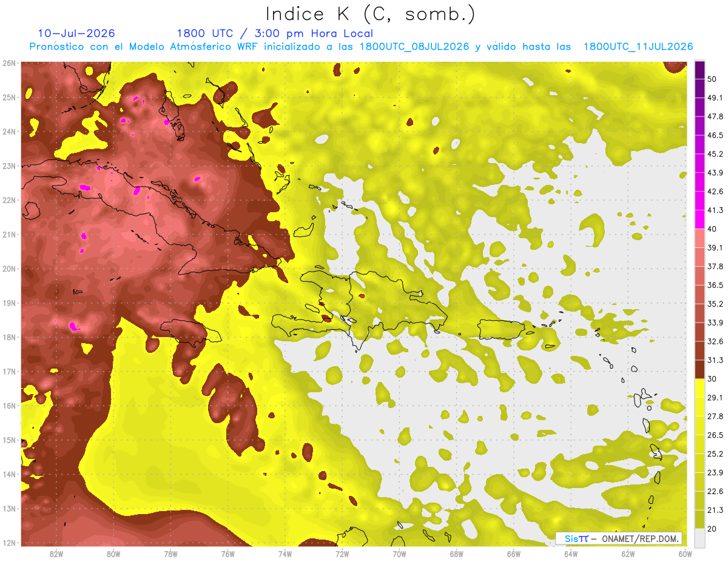Click the longitude axis label '60W'
The image size is (728, 562).
point(685,554)
